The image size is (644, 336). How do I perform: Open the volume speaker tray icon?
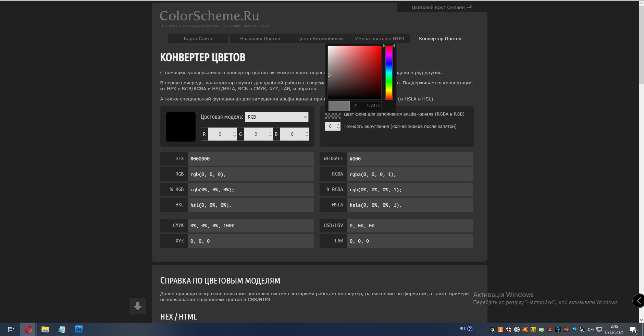(x=591, y=330)
